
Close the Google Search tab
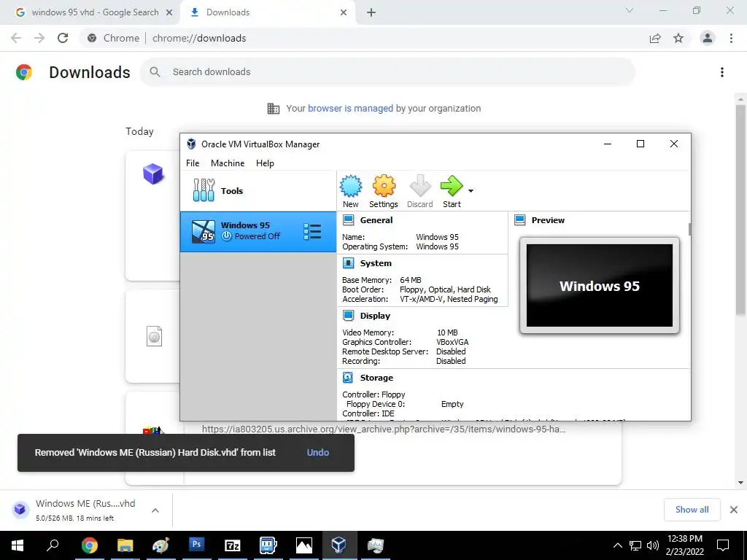click(x=169, y=12)
